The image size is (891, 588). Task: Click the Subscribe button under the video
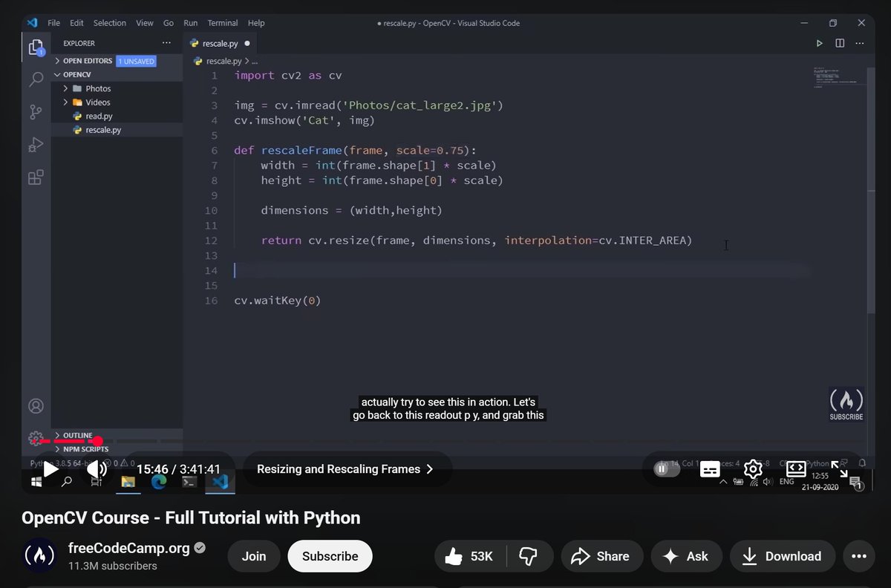(330, 556)
